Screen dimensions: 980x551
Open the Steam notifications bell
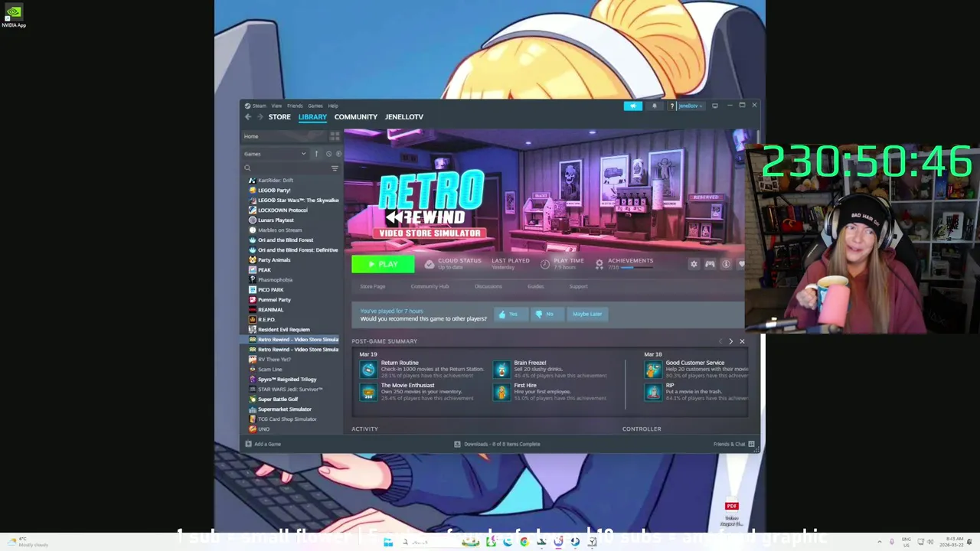654,106
